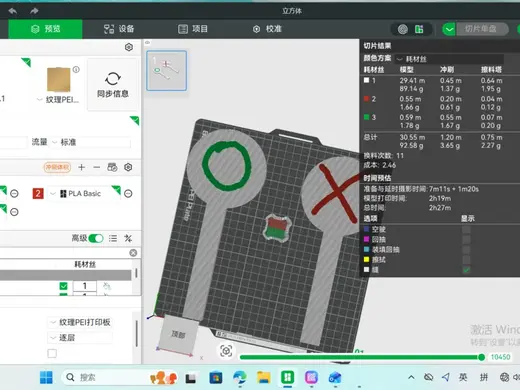Click the 冲刷体积 flushing volumes button
This screenshot has width=520, height=390.
(57, 167)
